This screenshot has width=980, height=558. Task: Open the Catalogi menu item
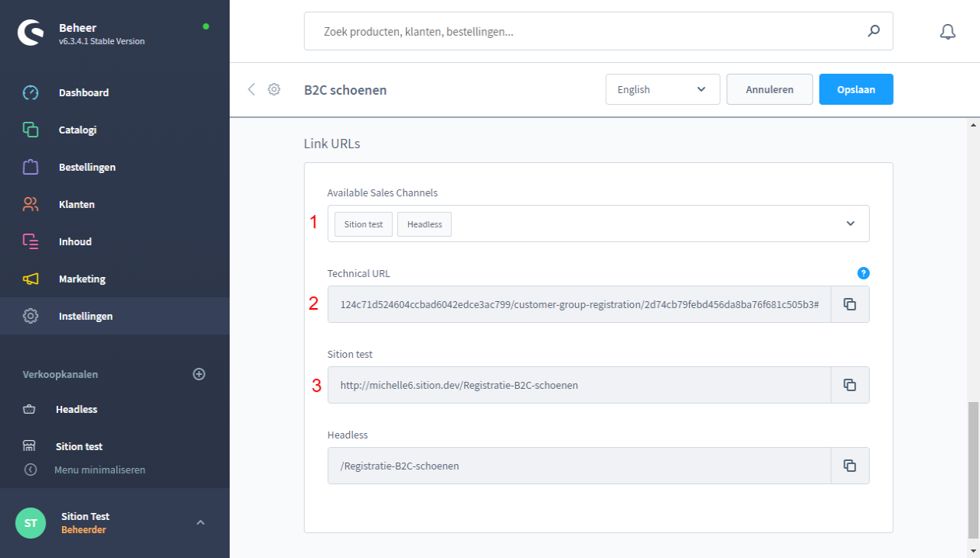coord(78,130)
